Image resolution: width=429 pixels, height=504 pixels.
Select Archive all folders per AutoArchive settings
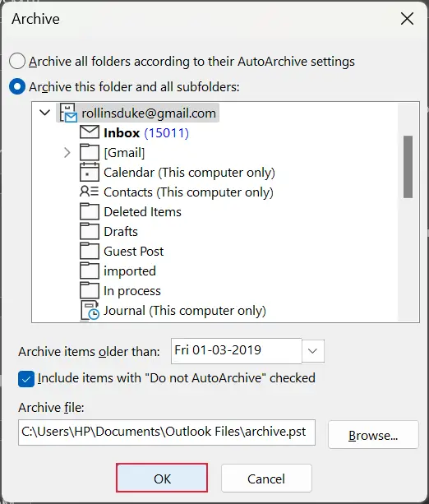[17, 61]
